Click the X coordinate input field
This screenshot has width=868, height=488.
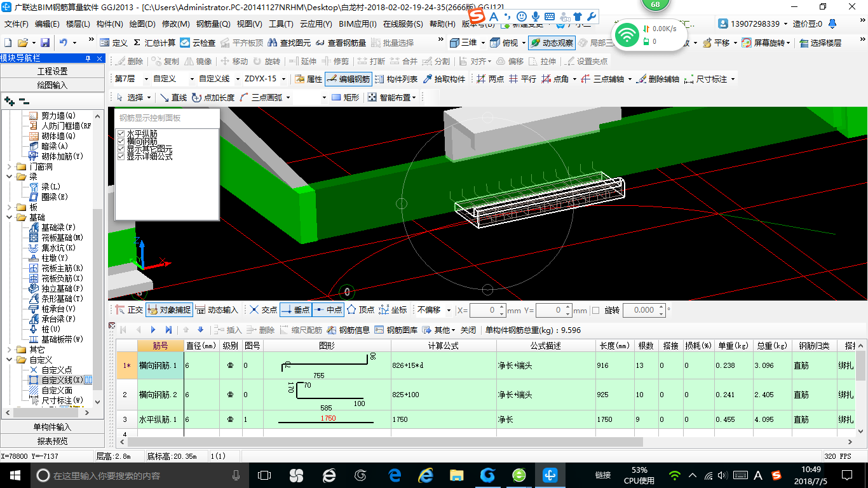[483, 310]
